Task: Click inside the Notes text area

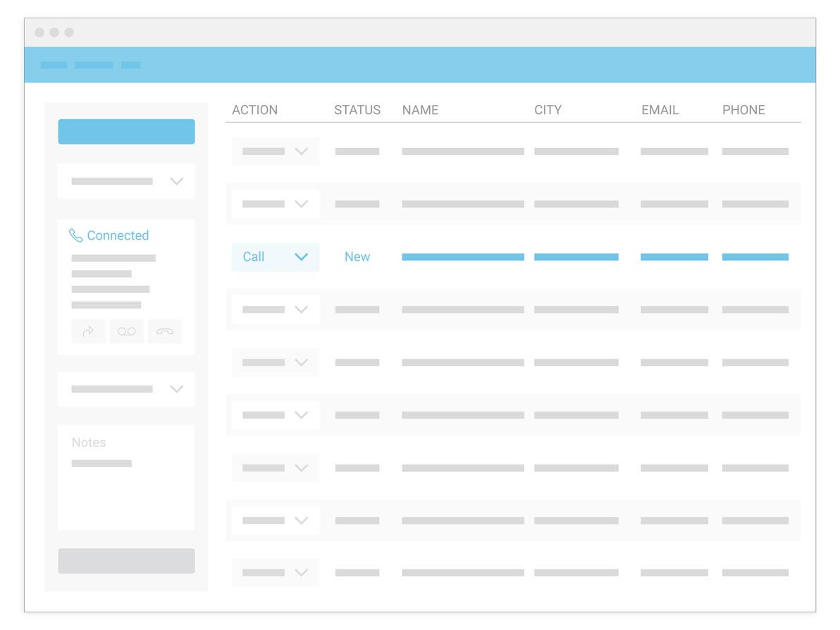Action: click(126, 478)
